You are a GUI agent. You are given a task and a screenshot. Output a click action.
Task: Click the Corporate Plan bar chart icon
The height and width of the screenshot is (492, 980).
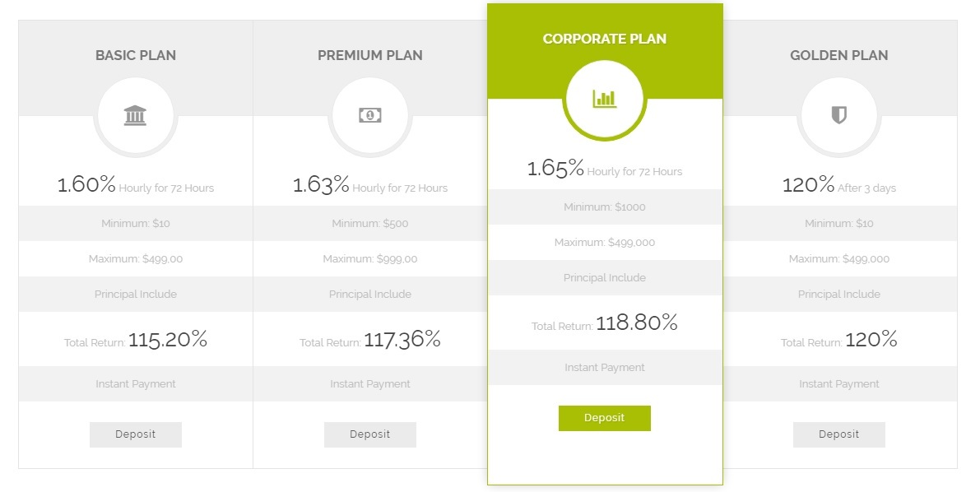pos(605,99)
